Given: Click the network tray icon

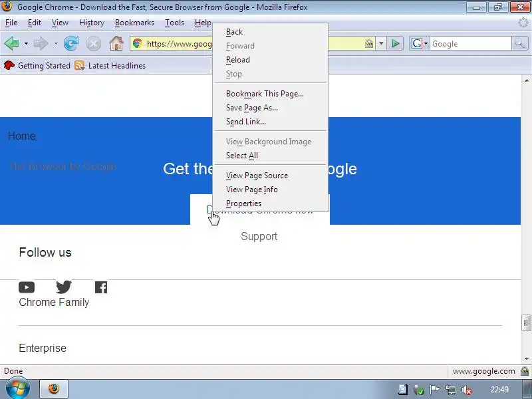Looking at the screenshot, I should click(451, 390).
